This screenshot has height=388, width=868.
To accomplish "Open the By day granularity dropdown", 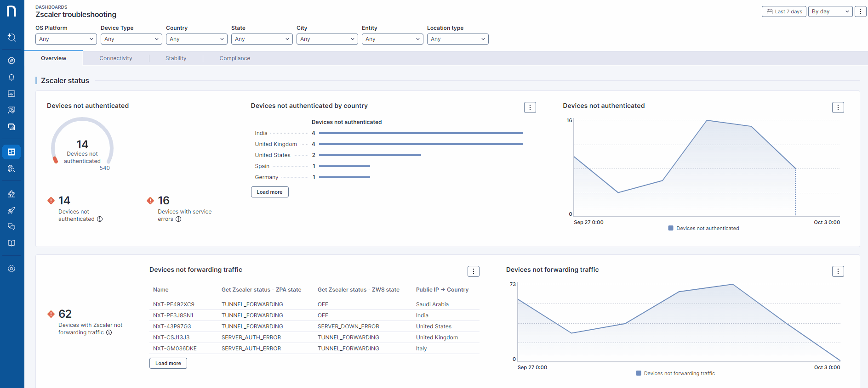I will click(830, 11).
